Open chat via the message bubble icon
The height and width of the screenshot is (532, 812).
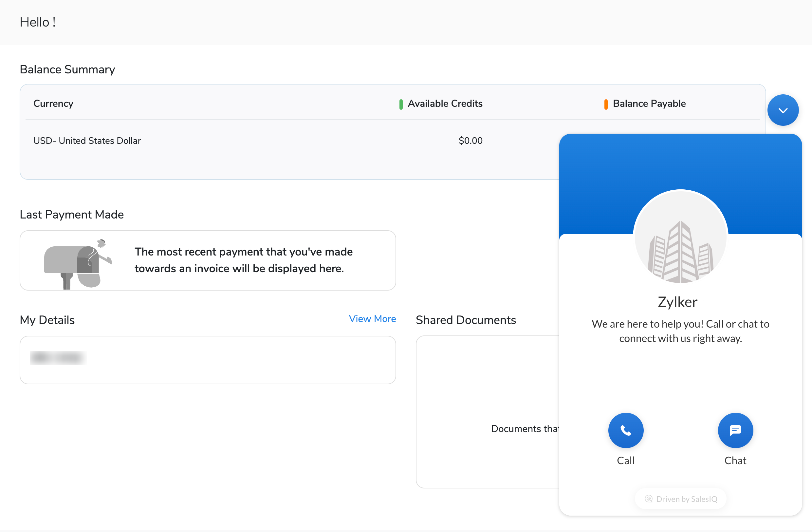(735, 430)
